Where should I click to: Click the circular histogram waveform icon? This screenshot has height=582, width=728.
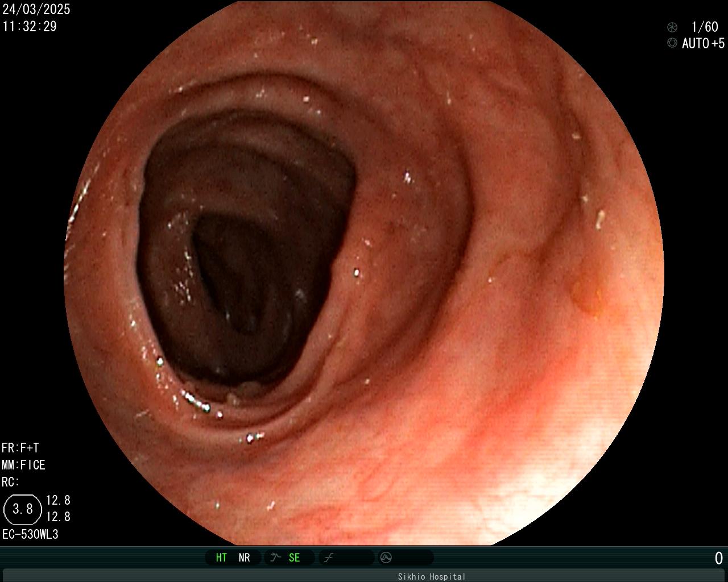(386, 558)
